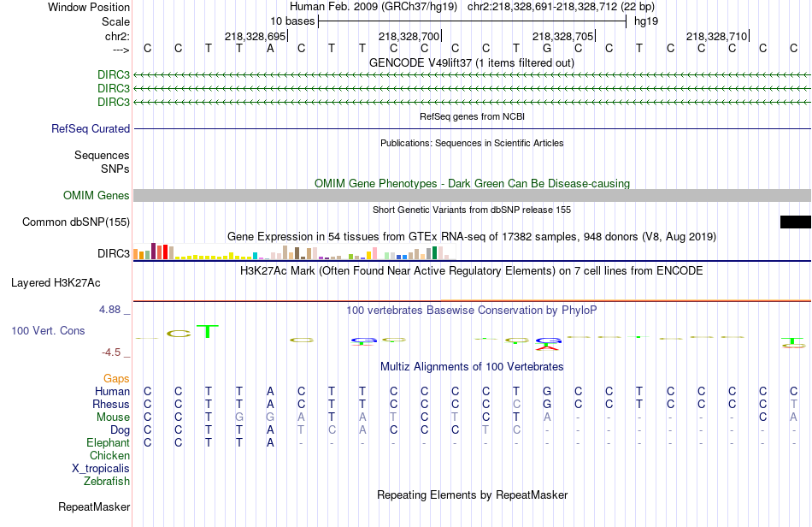Click the hg19 label beside the scale bar
Viewport: 812px width, 527px height.
(x=646, y=21)
